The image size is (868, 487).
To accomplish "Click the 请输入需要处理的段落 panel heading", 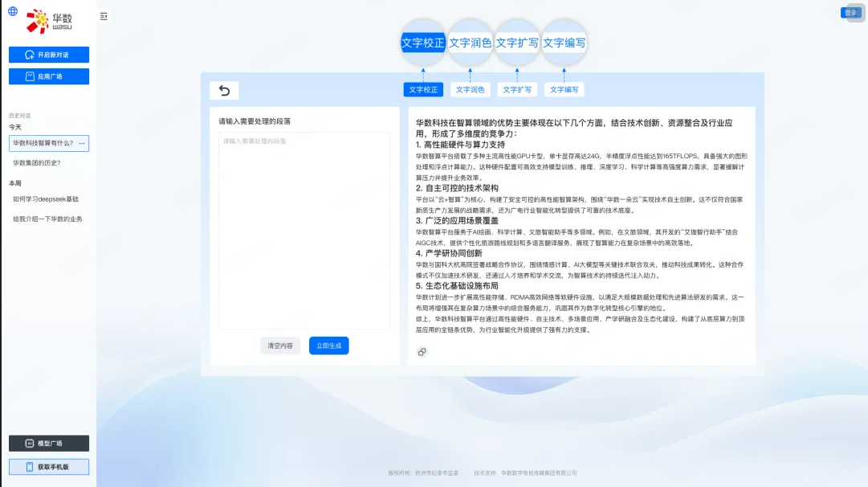I will pyautogui.click(x=255, y=121).
